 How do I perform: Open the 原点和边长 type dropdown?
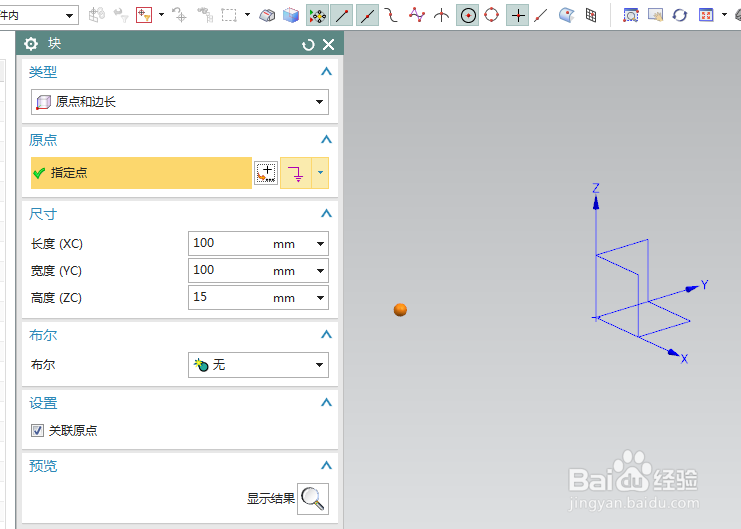[x=180, y=102]
